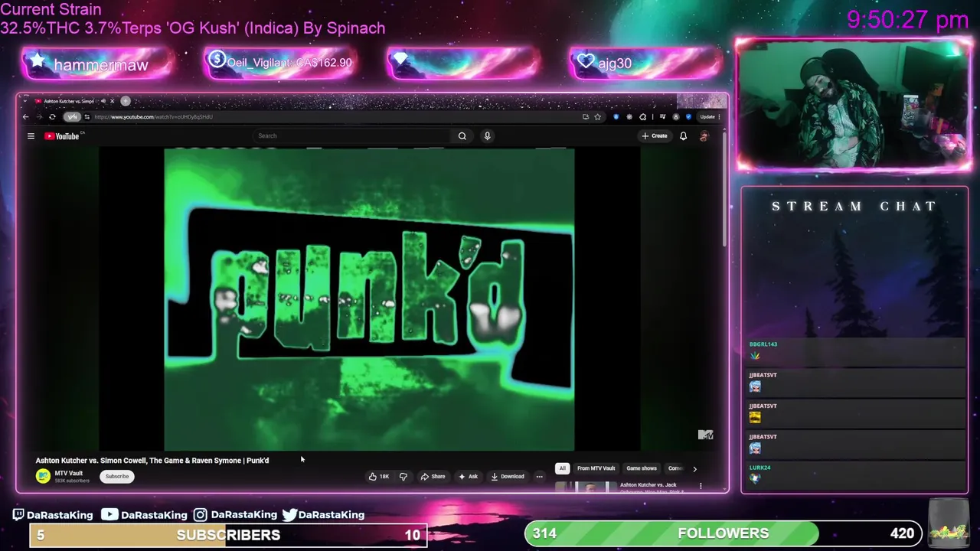Click the youtube.com URL address bar

coord(329,117)
